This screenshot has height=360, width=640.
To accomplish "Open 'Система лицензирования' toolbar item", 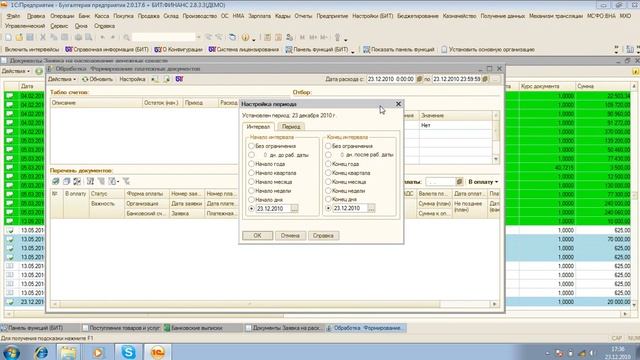I will [x=244, y=49].
